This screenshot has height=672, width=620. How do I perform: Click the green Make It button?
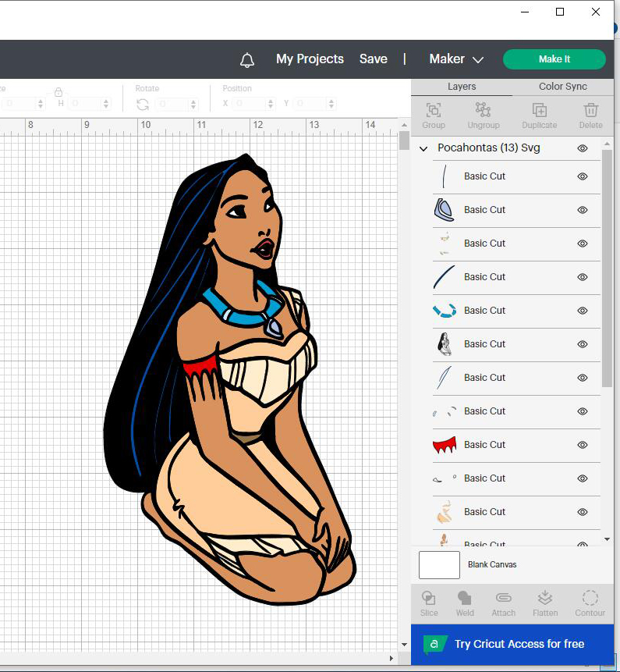point(554,59)
